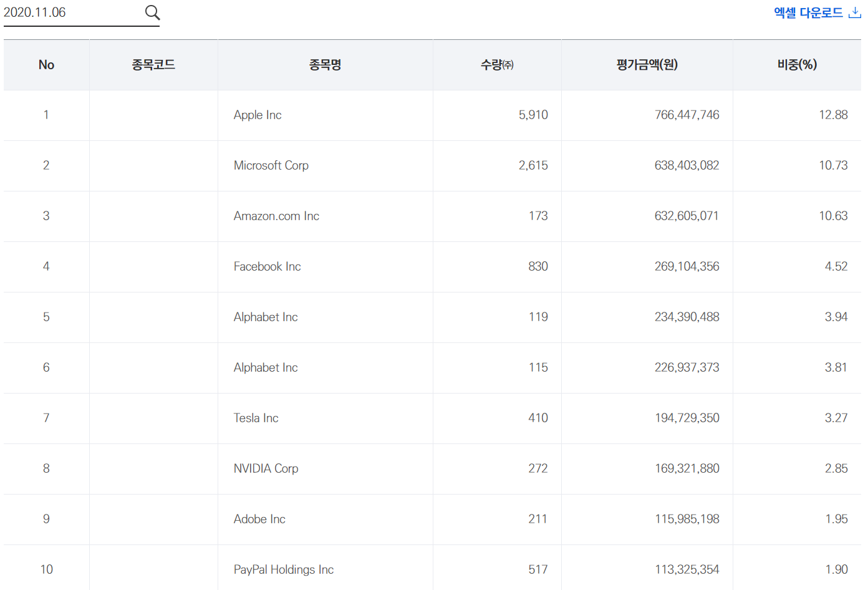
Task: Click the weight value 10.73
Action: (833, 165)
